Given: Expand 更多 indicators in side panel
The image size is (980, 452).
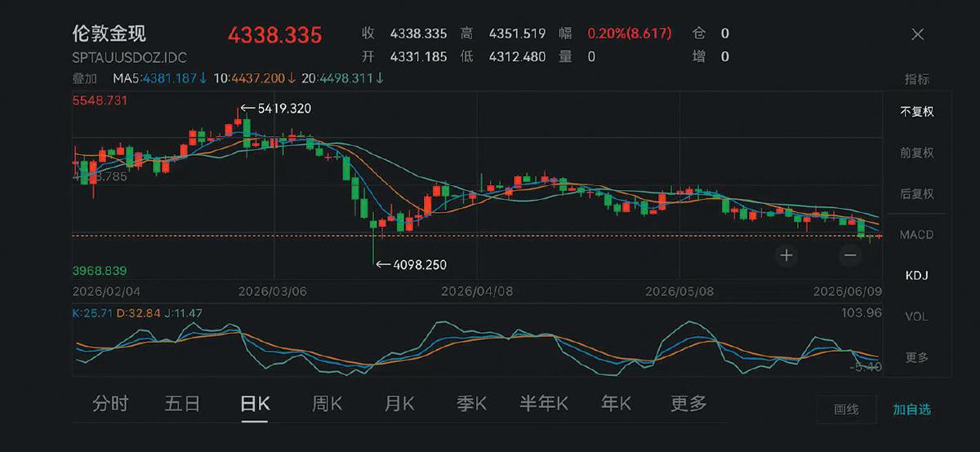Looking at the screenshot, I should click(x=917, y=357).
